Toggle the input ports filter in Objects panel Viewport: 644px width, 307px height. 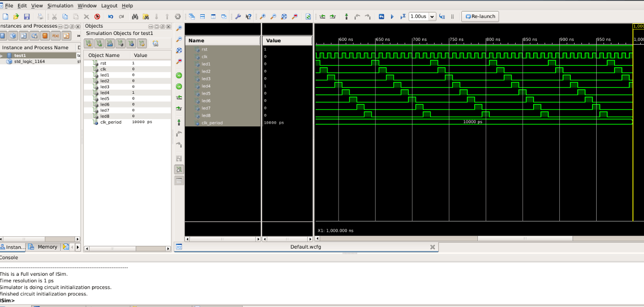88,44
